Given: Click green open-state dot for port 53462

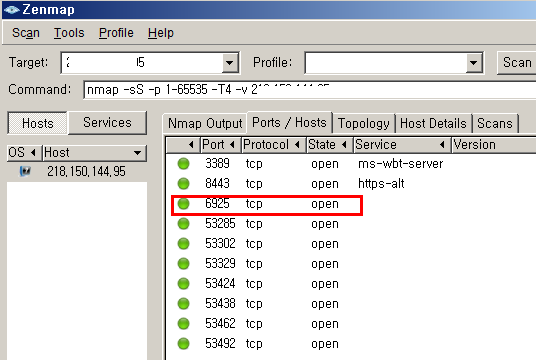Looking at the screenshot, I should [184, 324].
